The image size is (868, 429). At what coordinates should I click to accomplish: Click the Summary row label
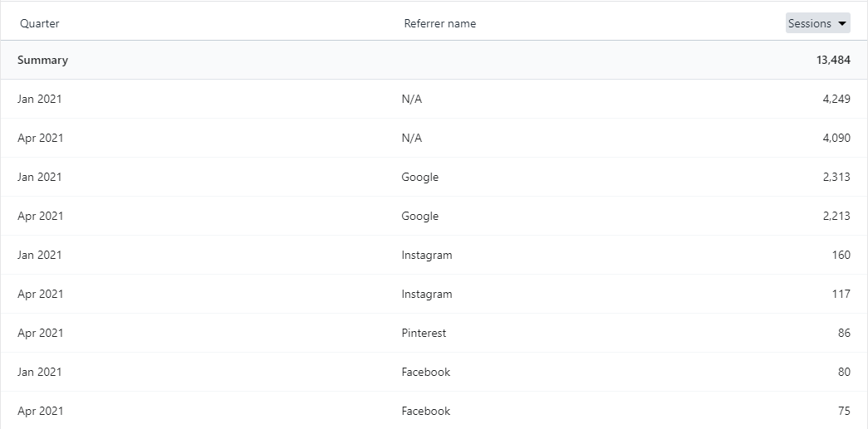pos(42,60)
